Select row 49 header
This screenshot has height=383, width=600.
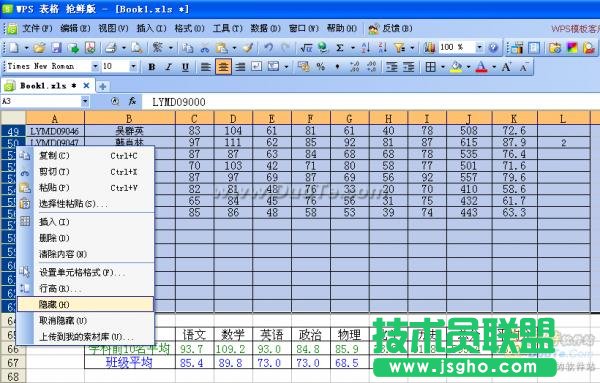pos(13,131)
